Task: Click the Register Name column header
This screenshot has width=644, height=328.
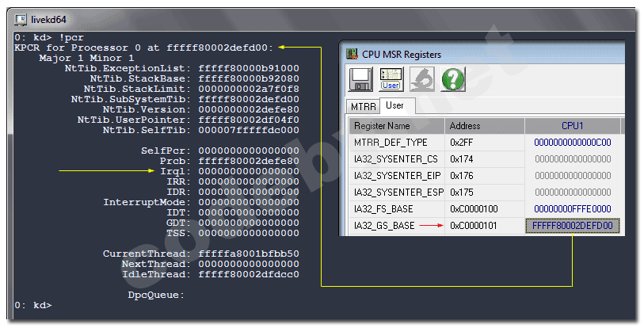Action: (x=397, y=126)
